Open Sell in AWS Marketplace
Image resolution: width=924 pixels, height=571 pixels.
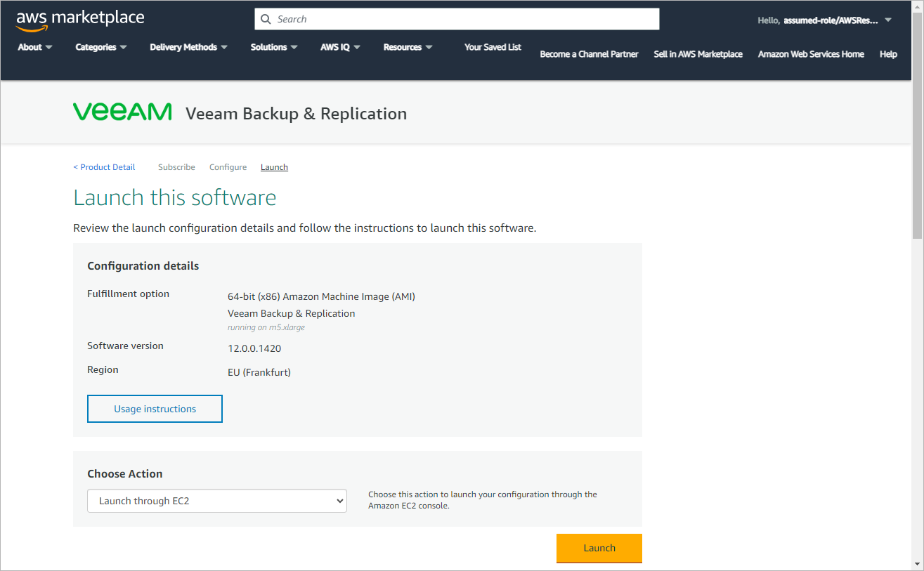(x=698, y=54)
